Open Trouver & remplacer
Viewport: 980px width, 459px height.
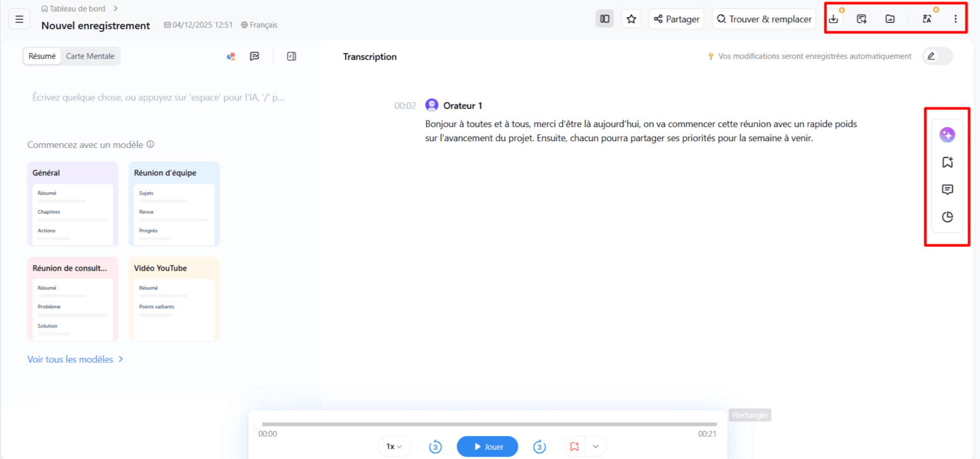pyautogui.click(x=764, y=19)
